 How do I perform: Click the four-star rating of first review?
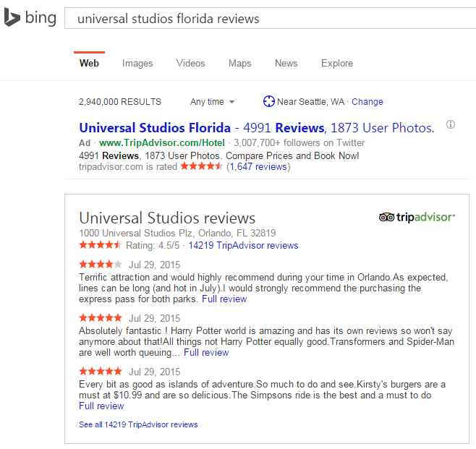tap(101, 264)
